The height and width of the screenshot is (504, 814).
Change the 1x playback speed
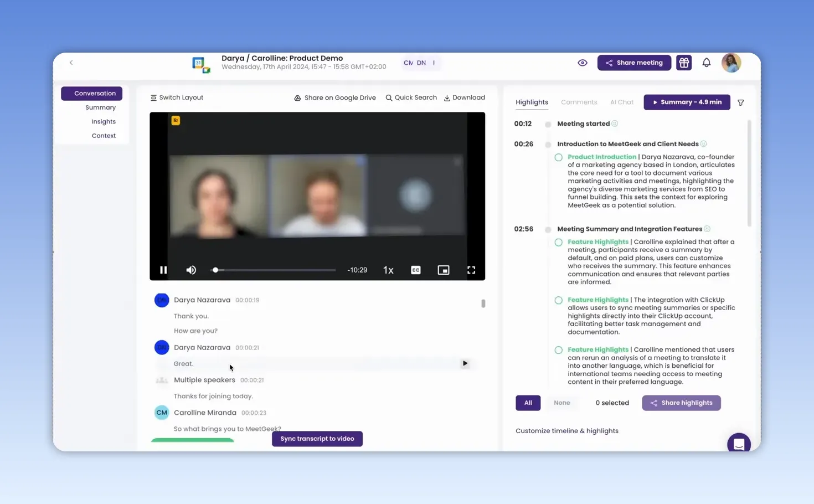[x=388, y=270]
